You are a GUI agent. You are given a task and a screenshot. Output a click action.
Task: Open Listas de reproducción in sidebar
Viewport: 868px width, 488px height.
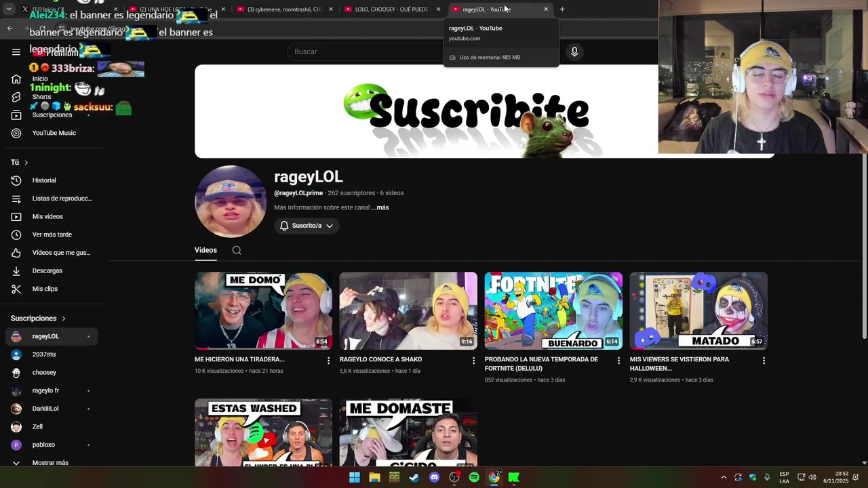coord(52,199)
